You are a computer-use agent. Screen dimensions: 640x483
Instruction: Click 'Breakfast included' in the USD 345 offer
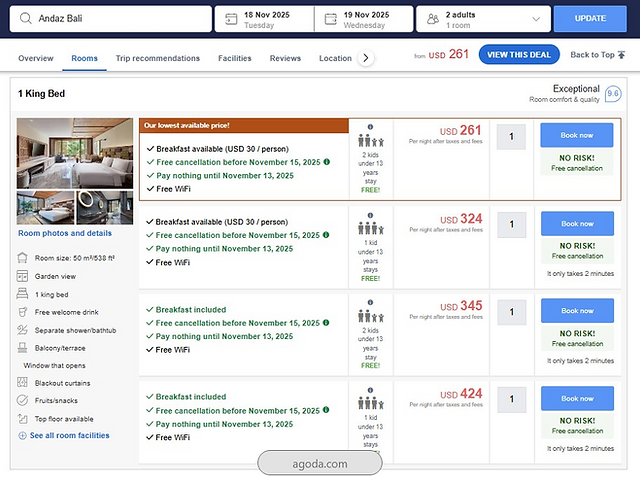point(191,309)
